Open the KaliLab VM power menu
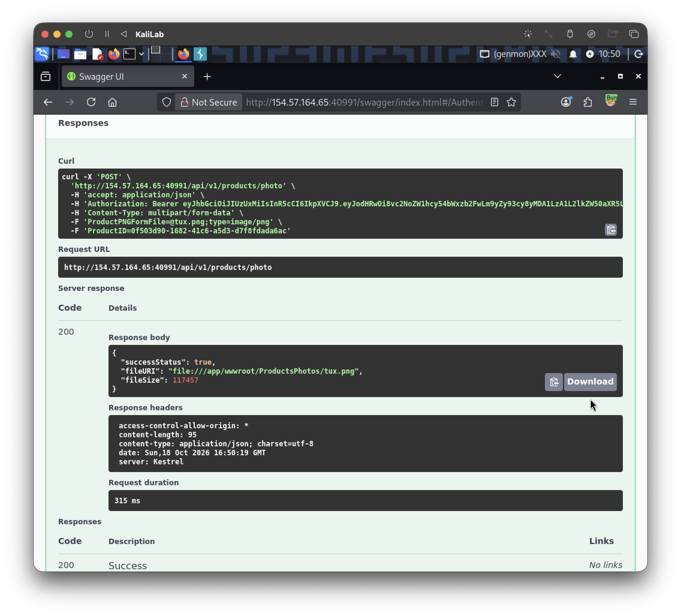681x616 pixels. pos(89,34)
